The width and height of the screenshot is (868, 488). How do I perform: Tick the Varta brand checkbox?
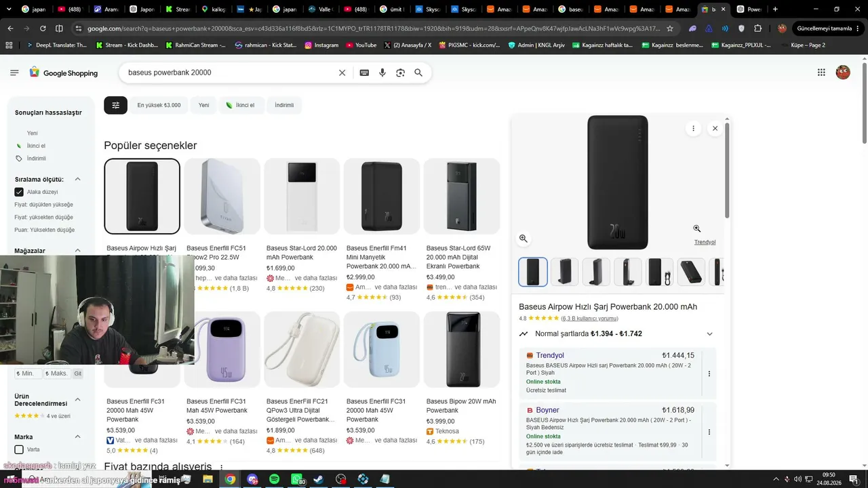click(x=19, y=449)
